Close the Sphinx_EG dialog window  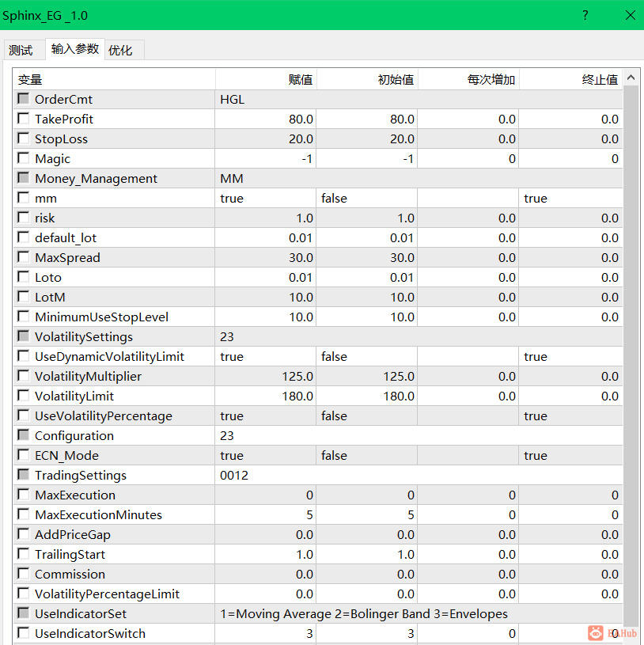tap(630, 15)
